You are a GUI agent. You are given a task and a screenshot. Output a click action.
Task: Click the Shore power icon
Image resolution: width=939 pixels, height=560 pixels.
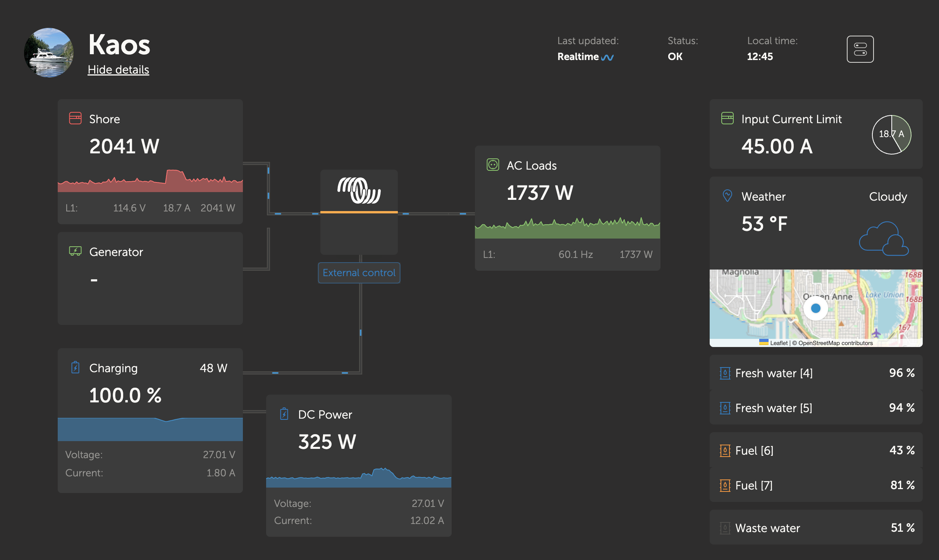[x=76, y=119]
